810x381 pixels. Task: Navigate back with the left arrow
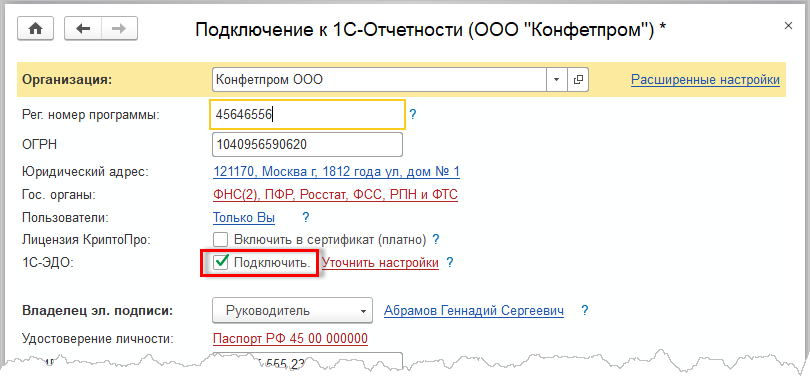83,29
